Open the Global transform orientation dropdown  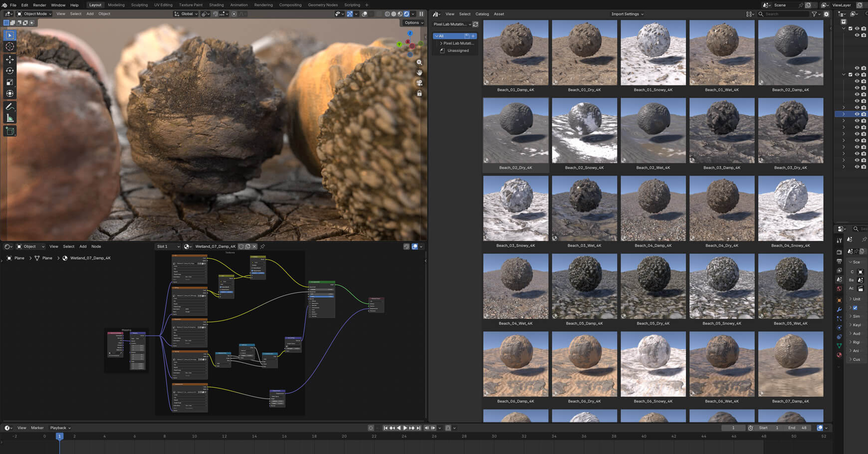point(185,14)
